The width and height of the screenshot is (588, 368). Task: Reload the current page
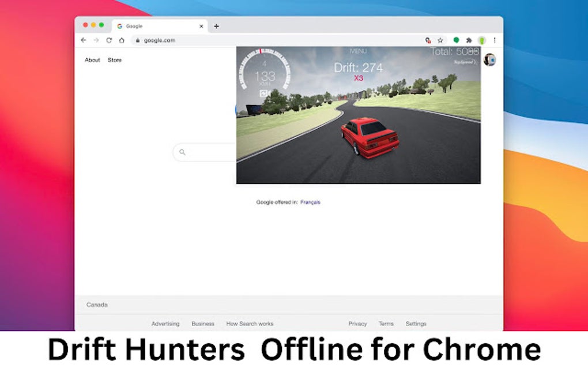pos(108,40)
